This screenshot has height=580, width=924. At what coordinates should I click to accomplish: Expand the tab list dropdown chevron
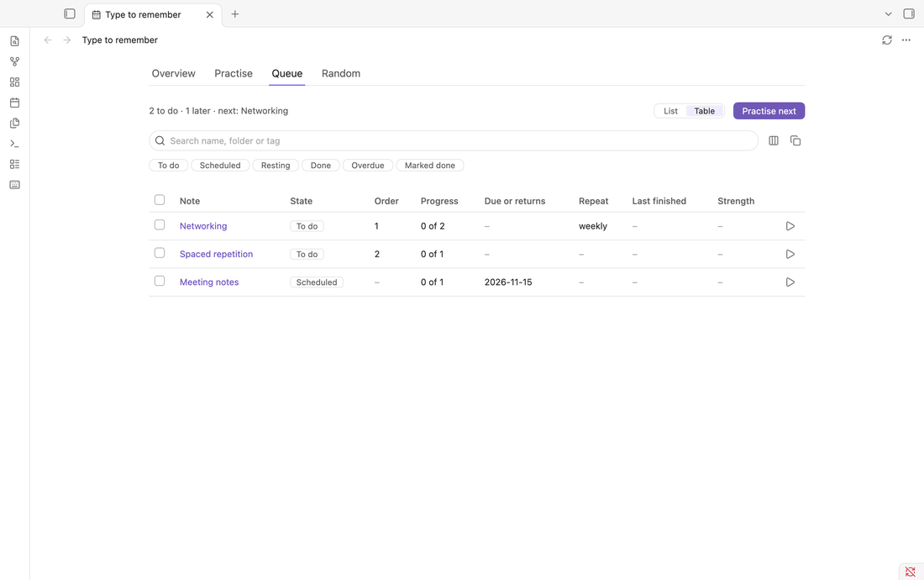tap(888, 14)
